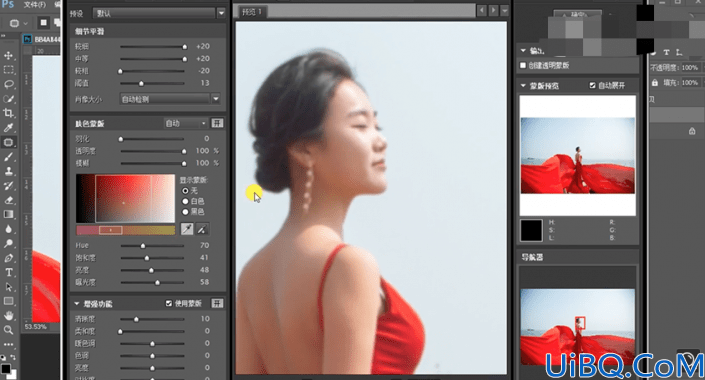Select the Path Selection tool
The height and width of the screenshot is (380, 705).
(8, 286)
